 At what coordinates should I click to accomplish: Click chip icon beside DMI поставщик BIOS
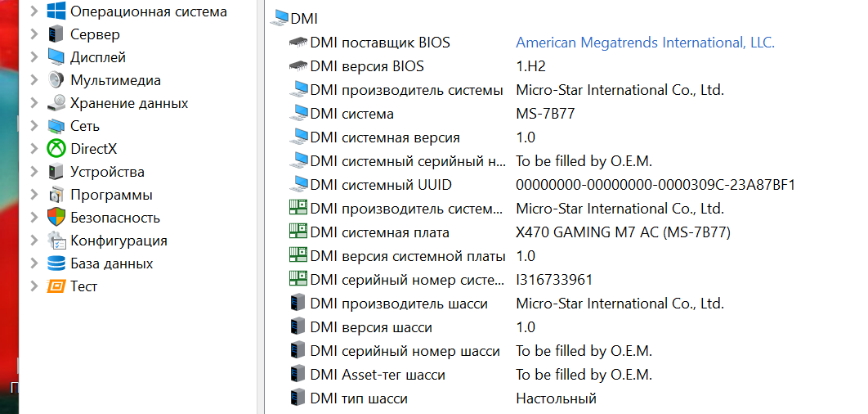[x=298, y=43]
